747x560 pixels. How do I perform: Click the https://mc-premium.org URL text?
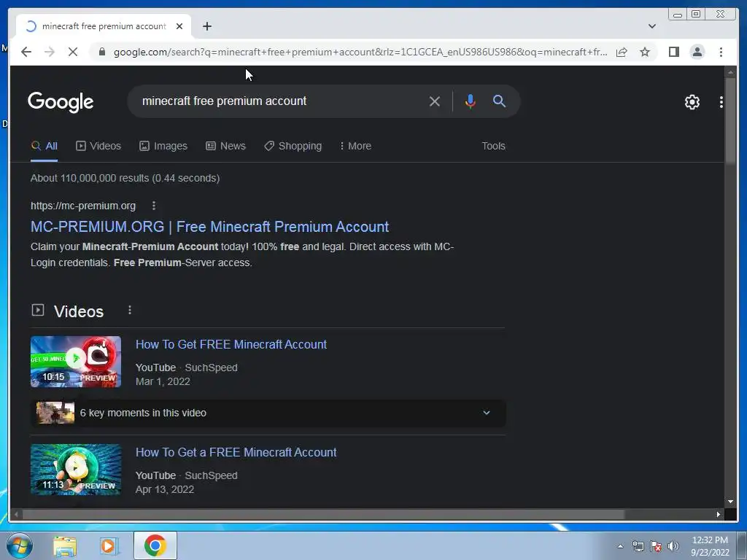[x=83, y=206]
